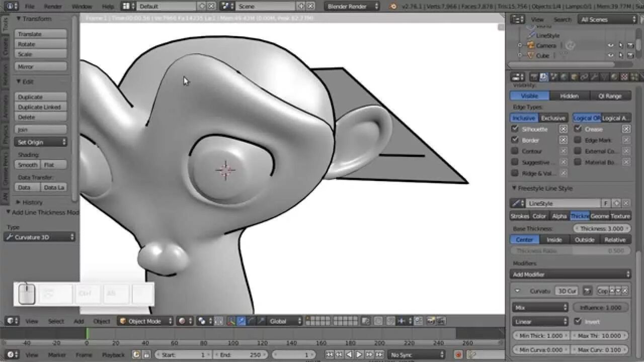Viewport: 644px width, 362px height.
Task: Click the Smooth shading button
Action: 28,165
